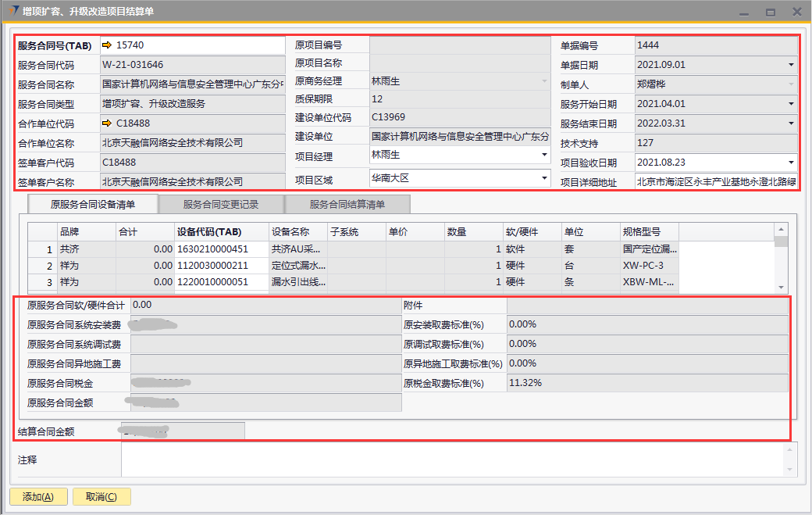Switch to the 服务合同变更记录 tab
Viewport: 812px width, 515px height.
[221, 205]
